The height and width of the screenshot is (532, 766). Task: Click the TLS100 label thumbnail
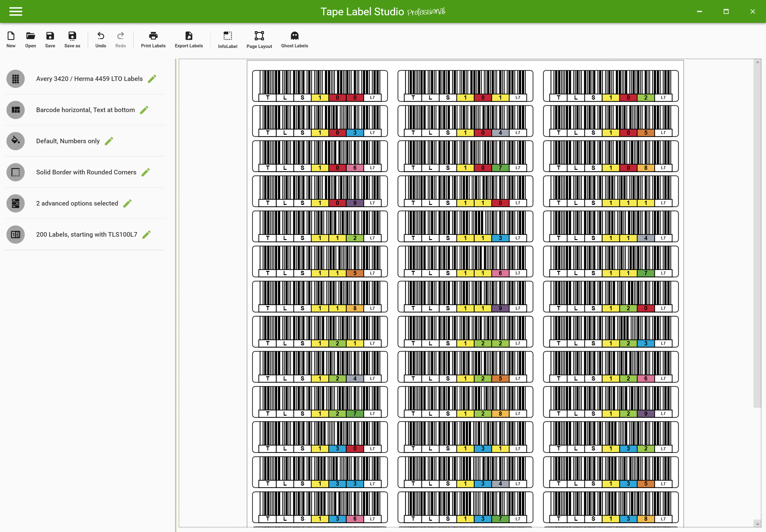click(320, 86)
